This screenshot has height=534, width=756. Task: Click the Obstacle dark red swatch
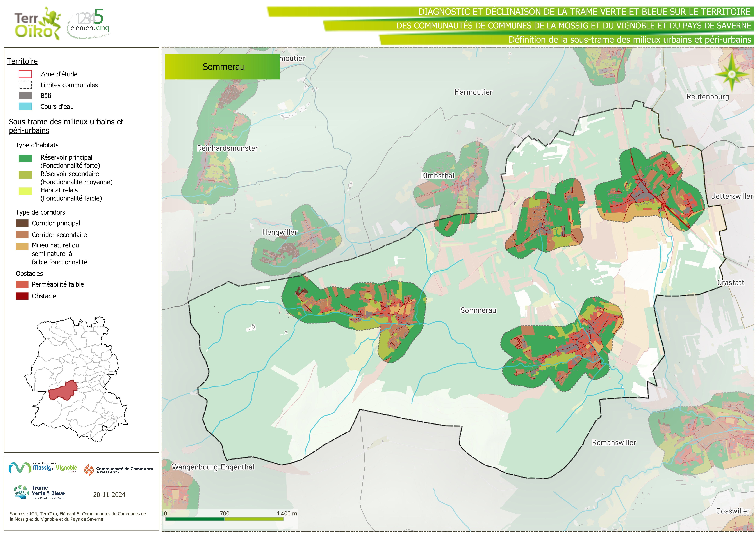click(22, 296)
